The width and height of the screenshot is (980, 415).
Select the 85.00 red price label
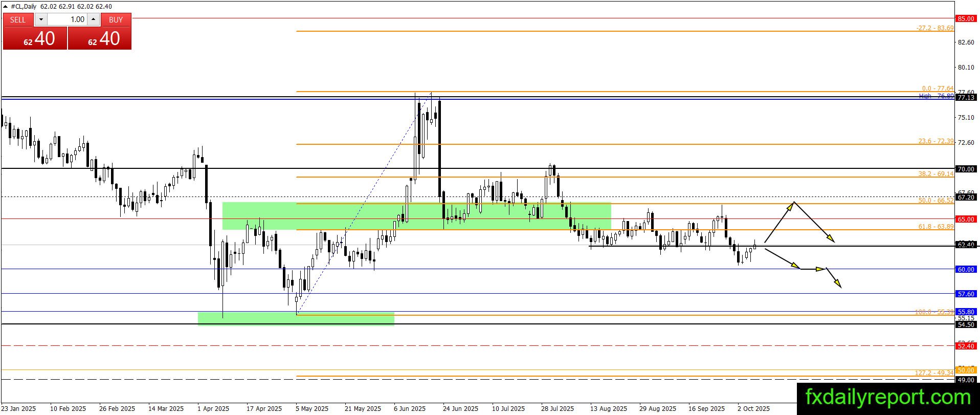tap(966, 18)
